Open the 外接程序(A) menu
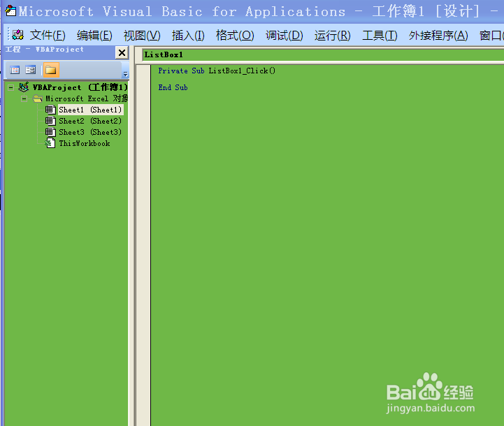 pos(438,36)
